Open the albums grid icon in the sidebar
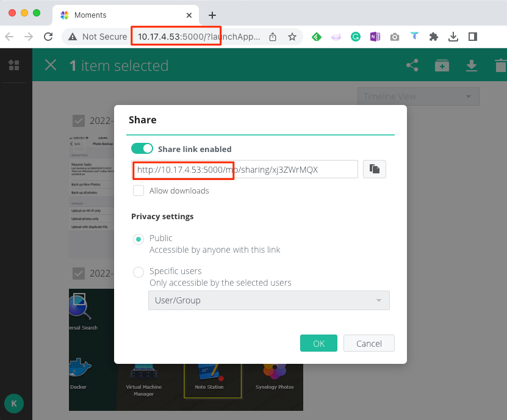This screenshot has width=507, height=420. 15,65
